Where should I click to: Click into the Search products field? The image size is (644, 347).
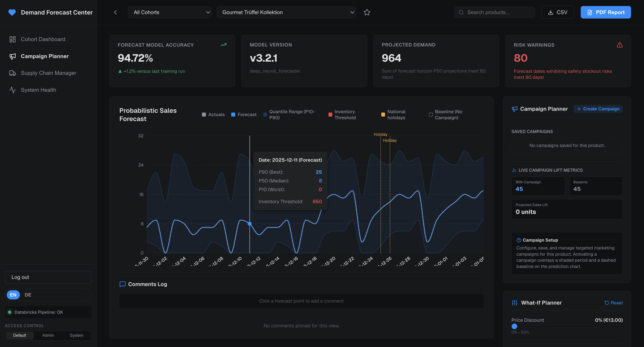(x=494, y=12)
